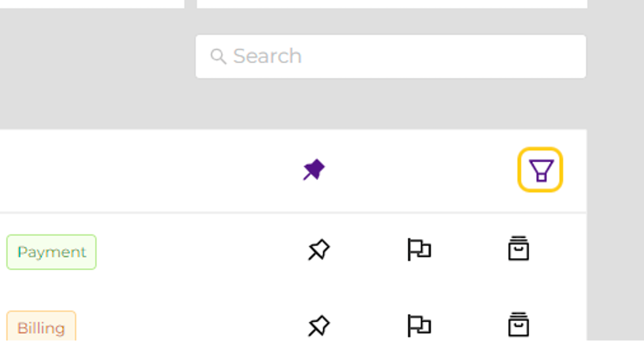The width and height of the screenshot is (644, 341).
Task: Click the white panel above the search box
Action: 392,4
